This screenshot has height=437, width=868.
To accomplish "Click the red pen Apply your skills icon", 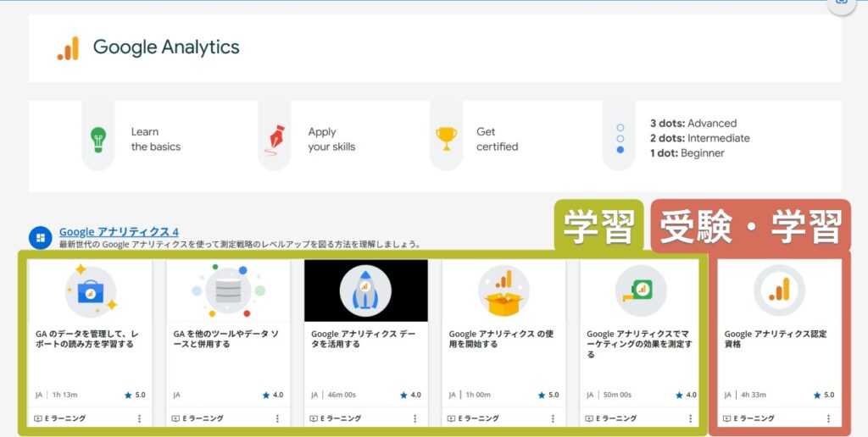I will tap(274, 139).
